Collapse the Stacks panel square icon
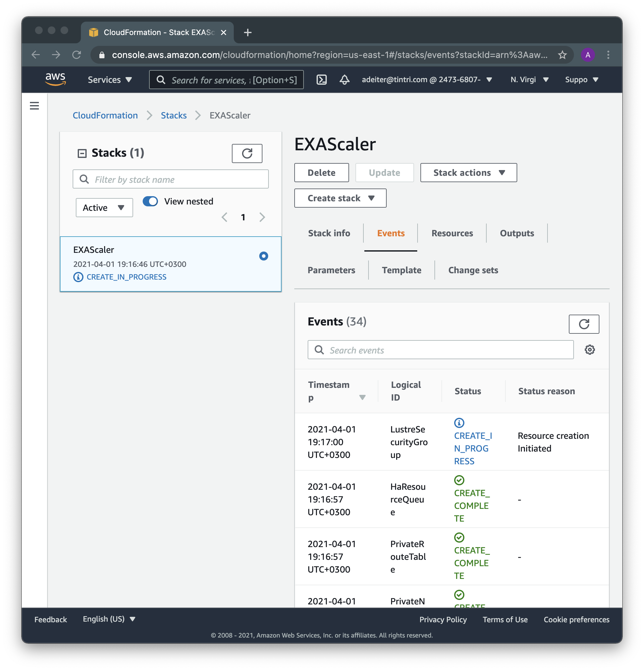This screenshot has width=644, height=670. (82, 153)
